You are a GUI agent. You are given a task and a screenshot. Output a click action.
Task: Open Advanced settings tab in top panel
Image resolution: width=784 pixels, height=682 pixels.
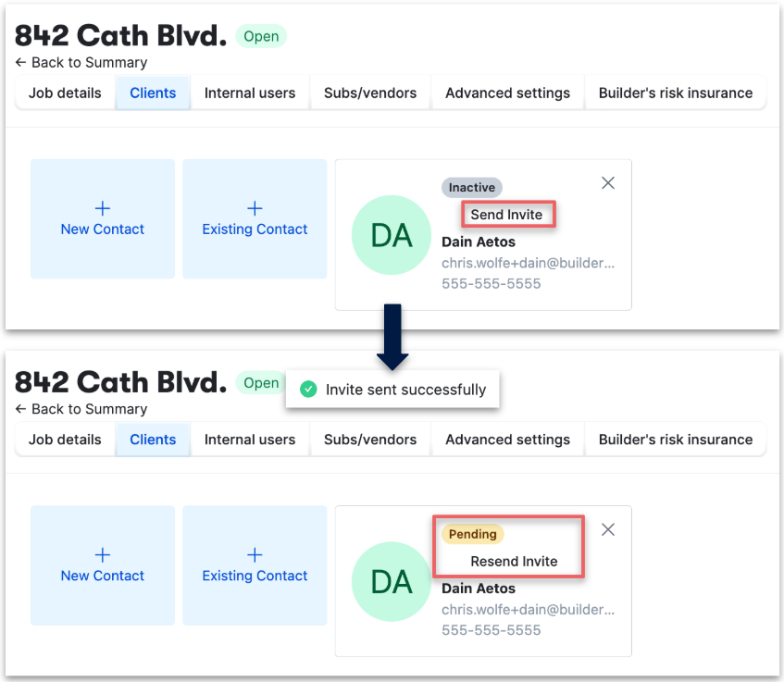pyautogui.click(x=508, y=93)
